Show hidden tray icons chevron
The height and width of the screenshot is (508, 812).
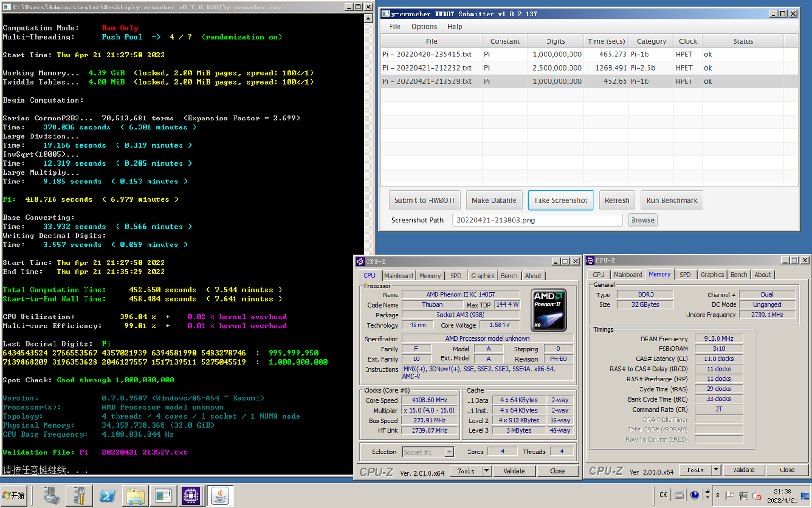point(718,495)
